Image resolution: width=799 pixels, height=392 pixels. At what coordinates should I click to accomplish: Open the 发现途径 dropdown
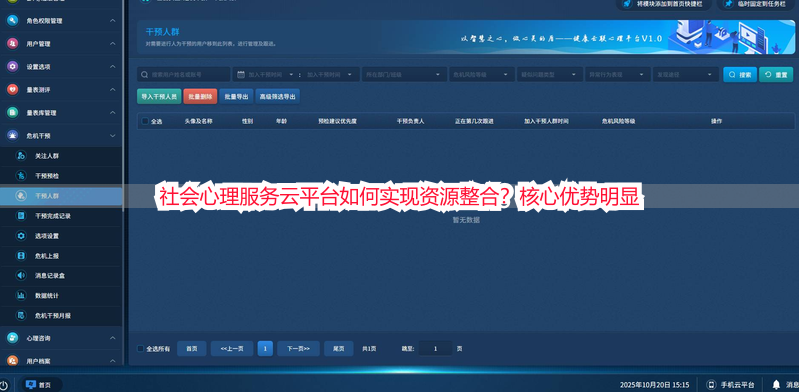[x=686, y=74]
